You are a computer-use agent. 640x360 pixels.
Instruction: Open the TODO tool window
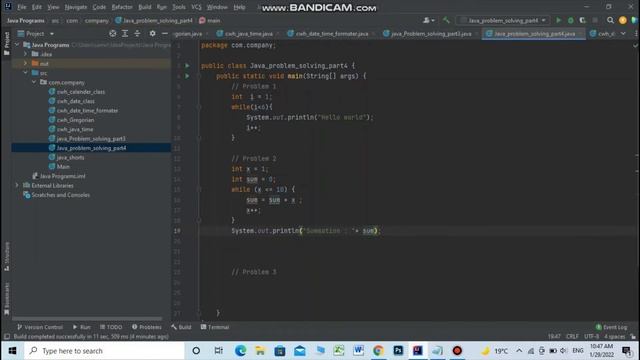[111, 327]
